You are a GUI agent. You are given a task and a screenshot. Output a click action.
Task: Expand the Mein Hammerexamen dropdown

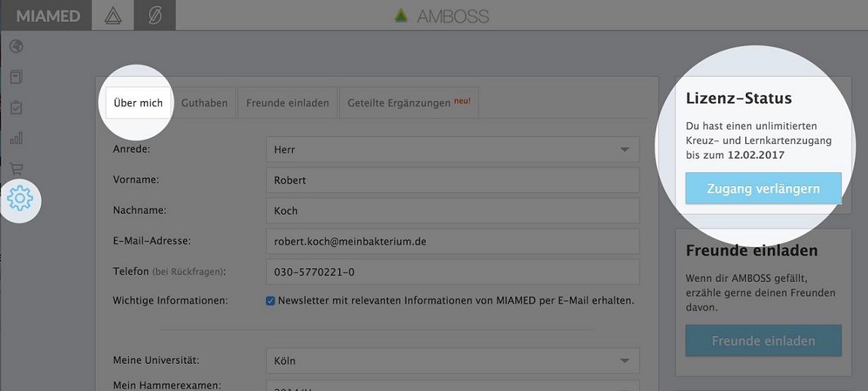453,385
